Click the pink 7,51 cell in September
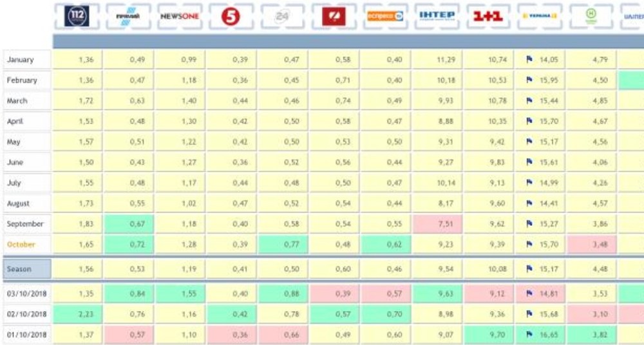This screenshot has width=644, height=345. pyautogui.click(x=437, y=224)
